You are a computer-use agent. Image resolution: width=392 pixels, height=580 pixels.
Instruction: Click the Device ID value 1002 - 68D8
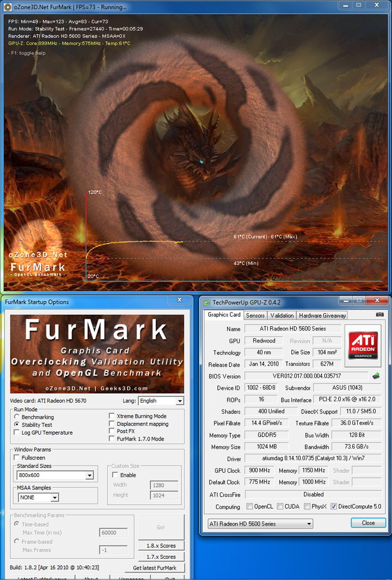(261, 388)
